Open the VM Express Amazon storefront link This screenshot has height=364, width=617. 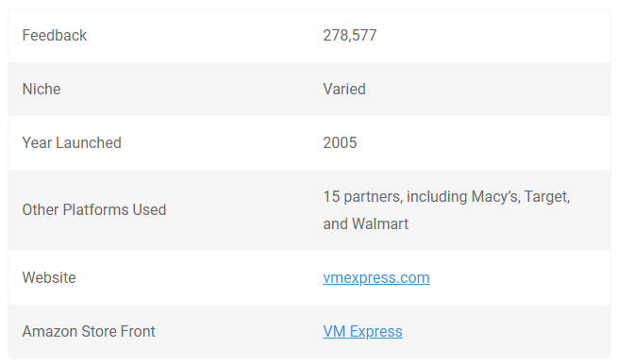coord(362,331)
